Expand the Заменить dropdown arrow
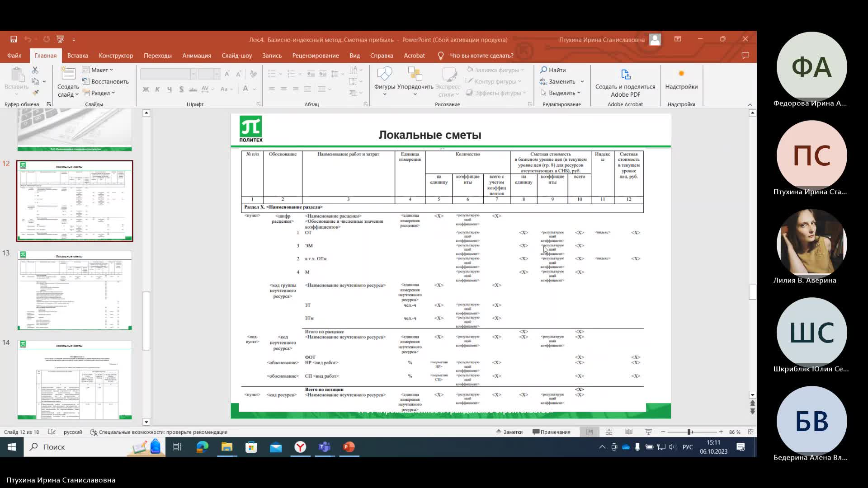Image resolution: width=868 pixels, height=488 pixels. 582,81
